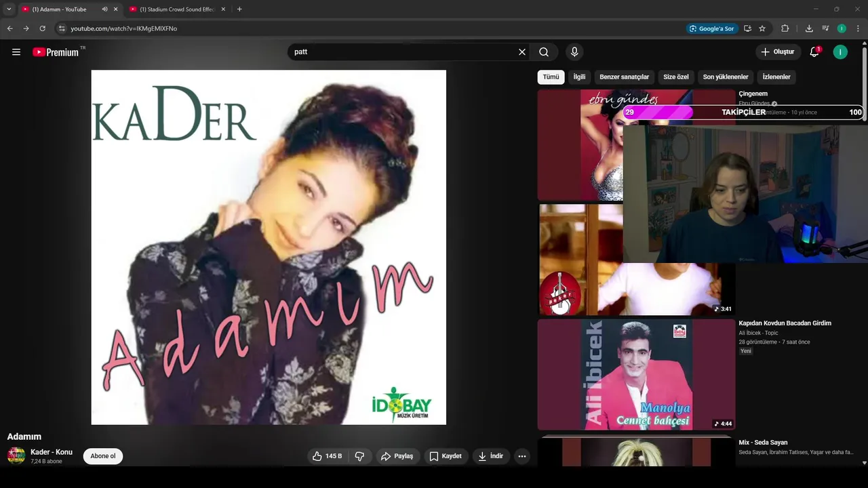Select the Tümü filter chip
The image size is (868, 488).
coord(551,77)
